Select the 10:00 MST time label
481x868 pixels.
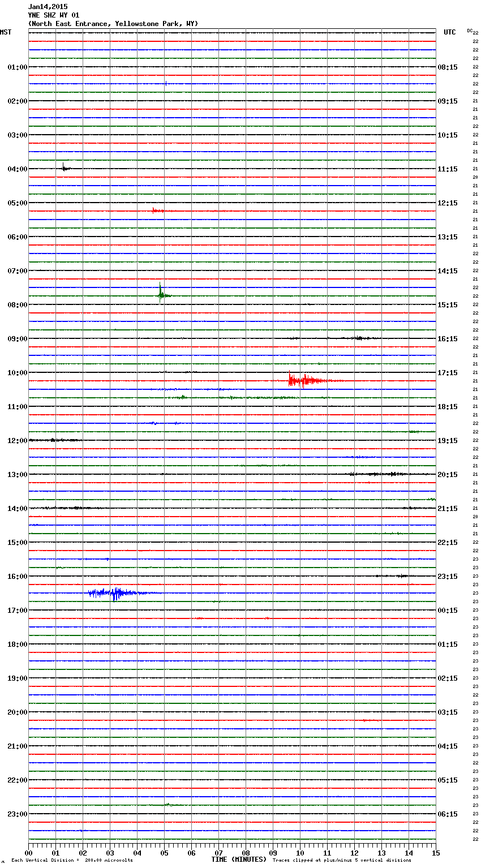click(17, 373)
